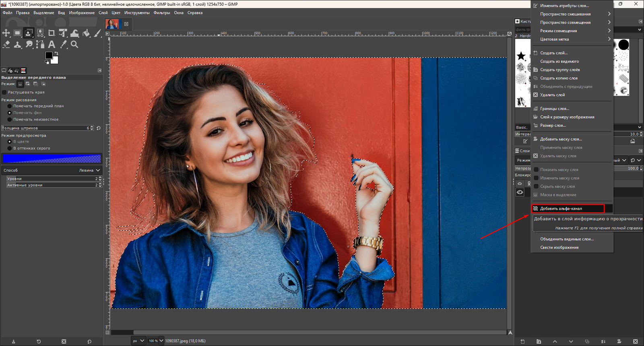Select the Select by Color tool
This screenshot has width=644, height=346.
pyautogui.click(x=40, y=33)
